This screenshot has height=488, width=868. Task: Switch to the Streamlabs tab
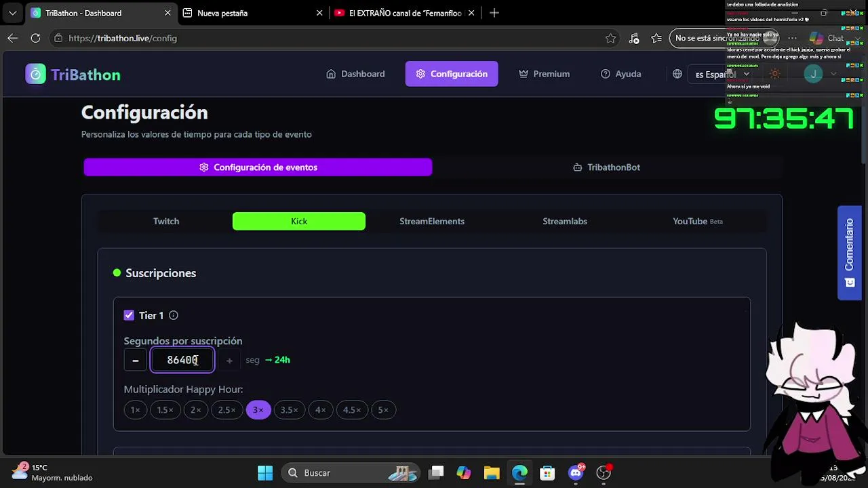coord(565,221)
